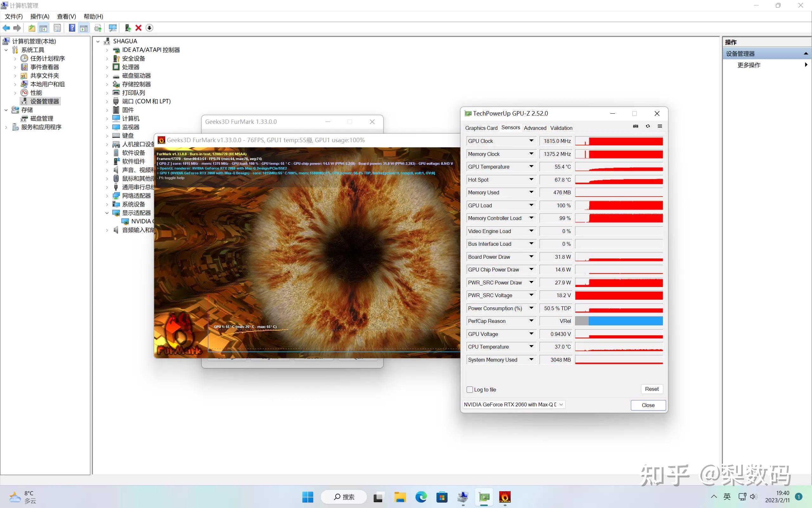
Task: Click the blue Back arrow in toolbar
Action: tap(6, 28)
